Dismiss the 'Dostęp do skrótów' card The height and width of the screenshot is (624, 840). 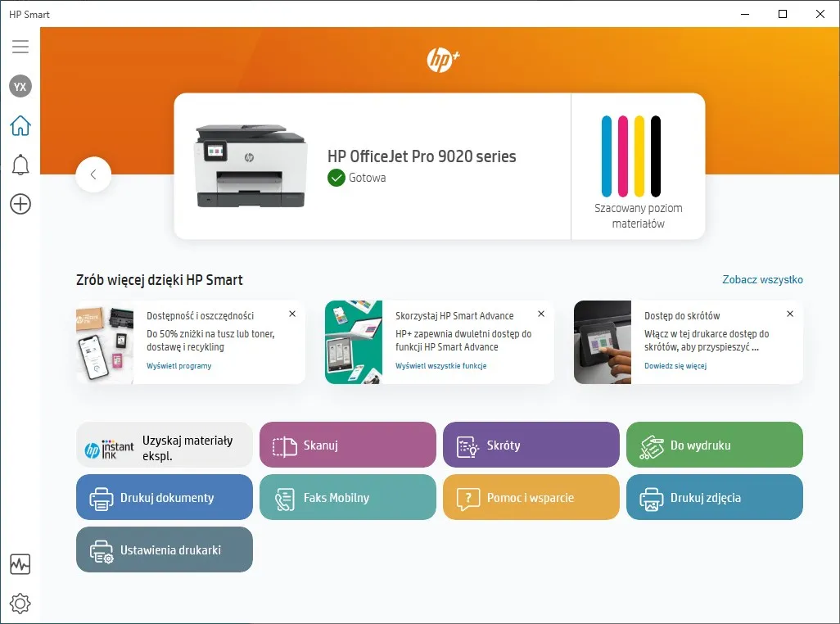[x=790, y=314]
